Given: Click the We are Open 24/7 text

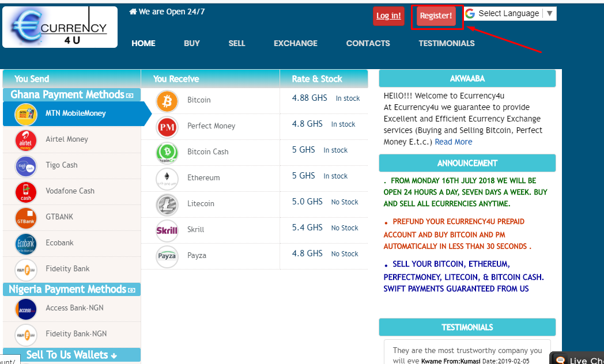Looking at the screenshot, I should click(x=172, y=12).
